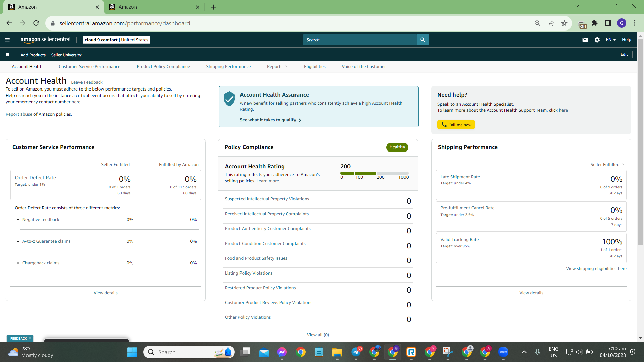Image resolution: width=644 pixels, height=362 pixels.
Task: Select the Voice of the Customer tab
Action: point(364,66)
